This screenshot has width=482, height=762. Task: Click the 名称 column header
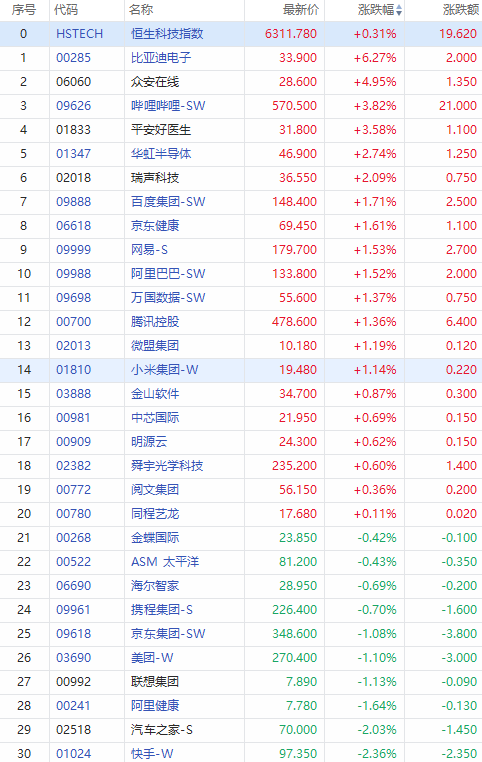click(141, 10)
